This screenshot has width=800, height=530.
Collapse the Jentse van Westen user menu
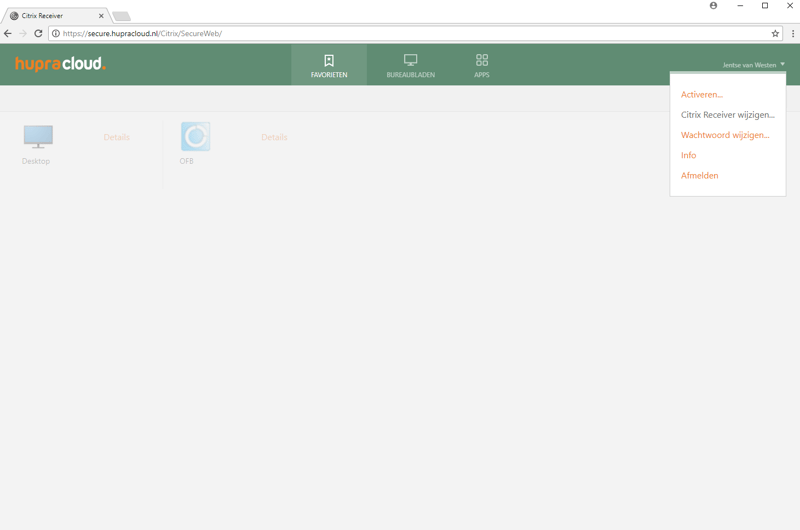(x=753, y=65)
